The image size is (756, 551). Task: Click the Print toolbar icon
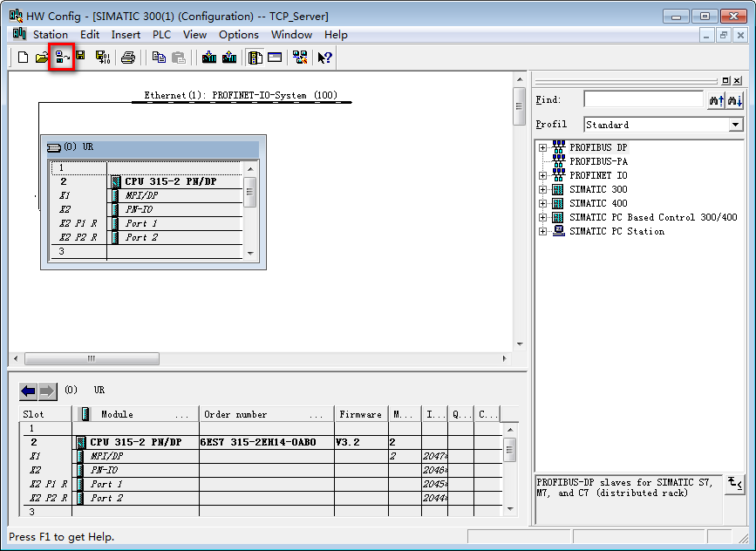(128, 58)
